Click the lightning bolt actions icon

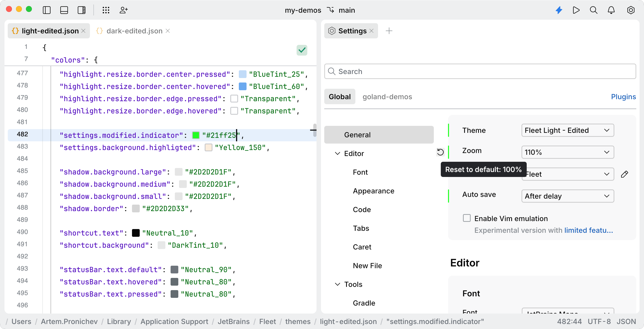click(559, 10)
